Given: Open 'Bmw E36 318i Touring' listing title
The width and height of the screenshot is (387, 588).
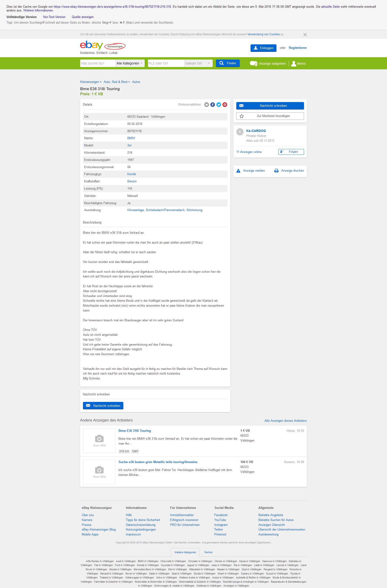Looking at the screenshot, I should click(x=135, y=431).
